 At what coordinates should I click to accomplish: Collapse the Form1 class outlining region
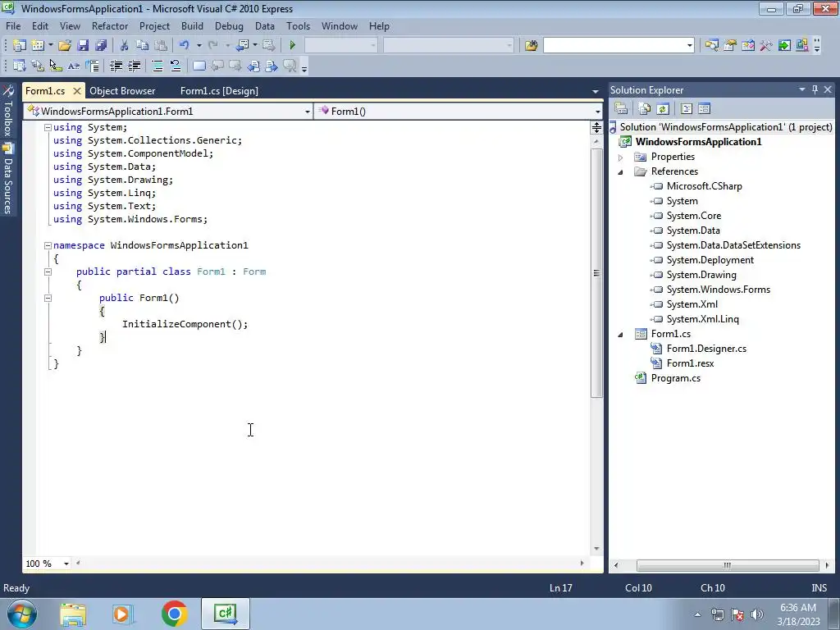click(48, 272)
